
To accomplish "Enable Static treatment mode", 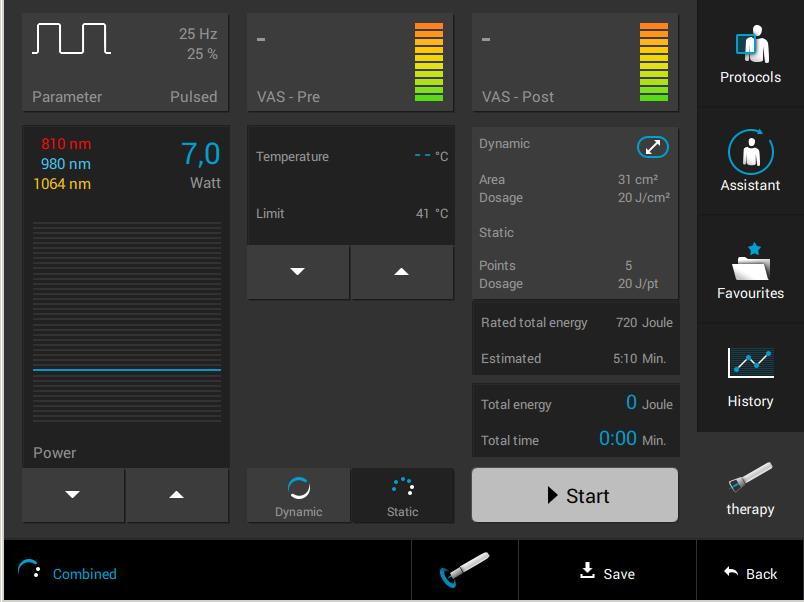I will tap(403, 493).
